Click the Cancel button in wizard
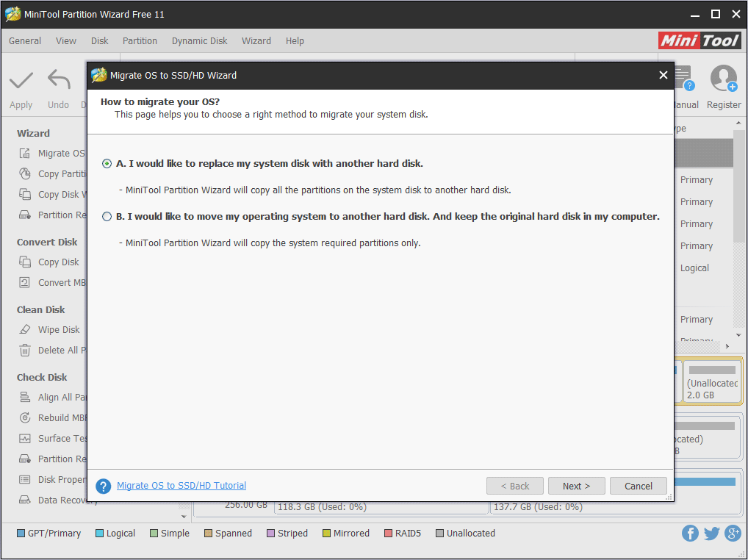Viewport: 748px width, 560px height. click(x=639, y=486)
